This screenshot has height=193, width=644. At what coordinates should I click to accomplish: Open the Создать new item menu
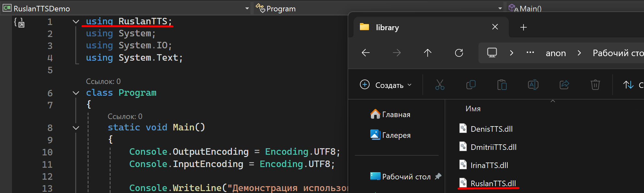click(x=385, y=85)
